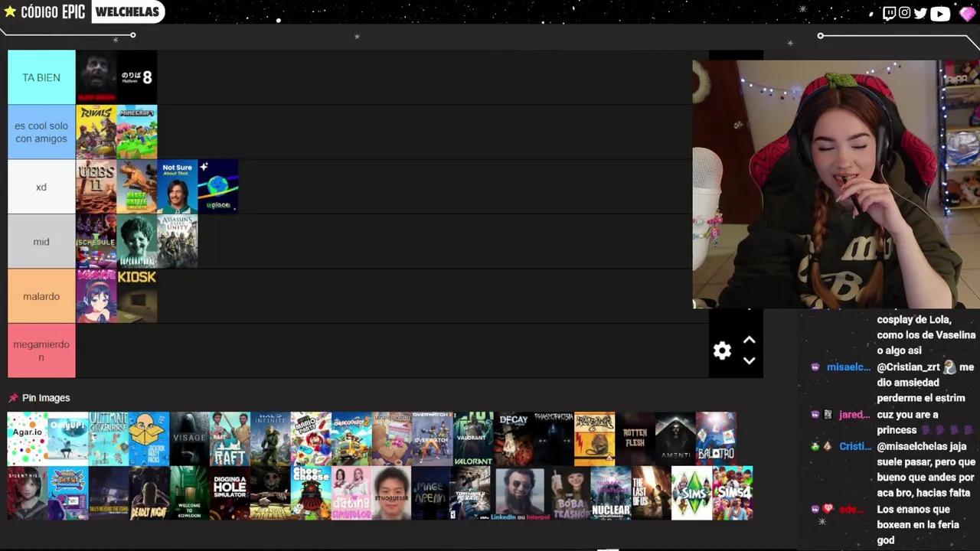Screen dimensions: 980x551
Task: Select the 'malardo' tier label
Action: tap(41, 296)
